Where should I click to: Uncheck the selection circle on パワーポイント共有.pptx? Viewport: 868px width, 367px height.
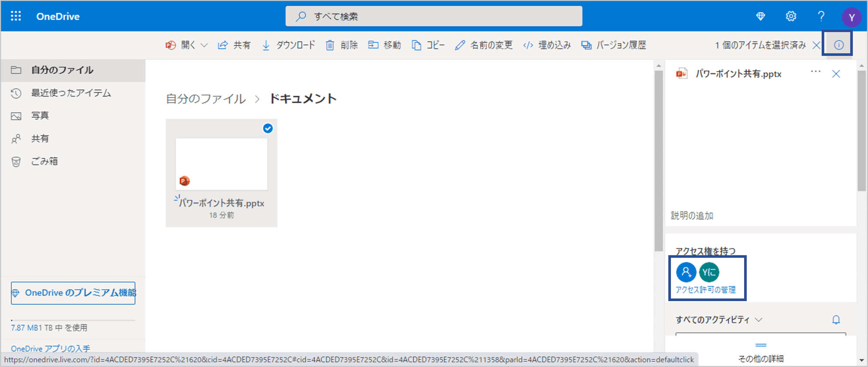(268, 128)
